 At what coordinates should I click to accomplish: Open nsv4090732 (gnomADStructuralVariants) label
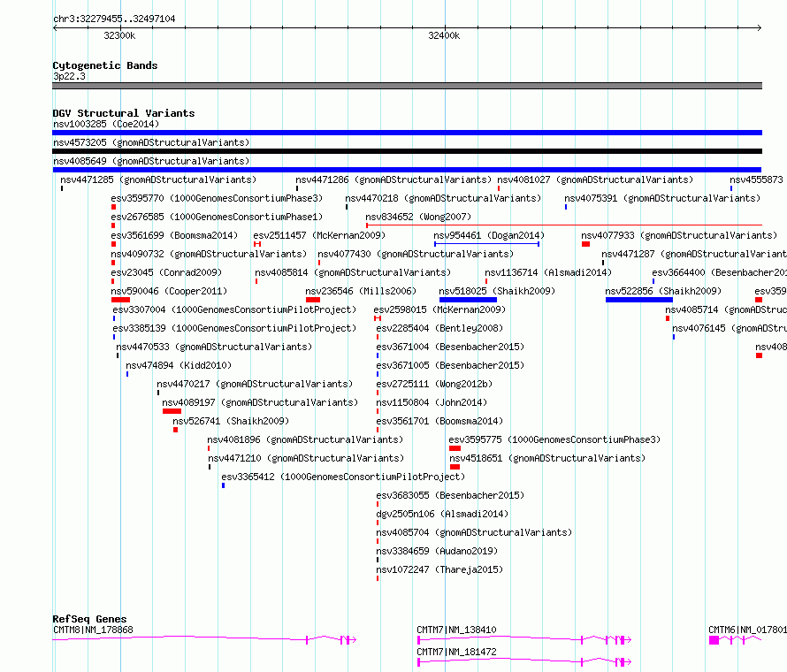(209, 254)
